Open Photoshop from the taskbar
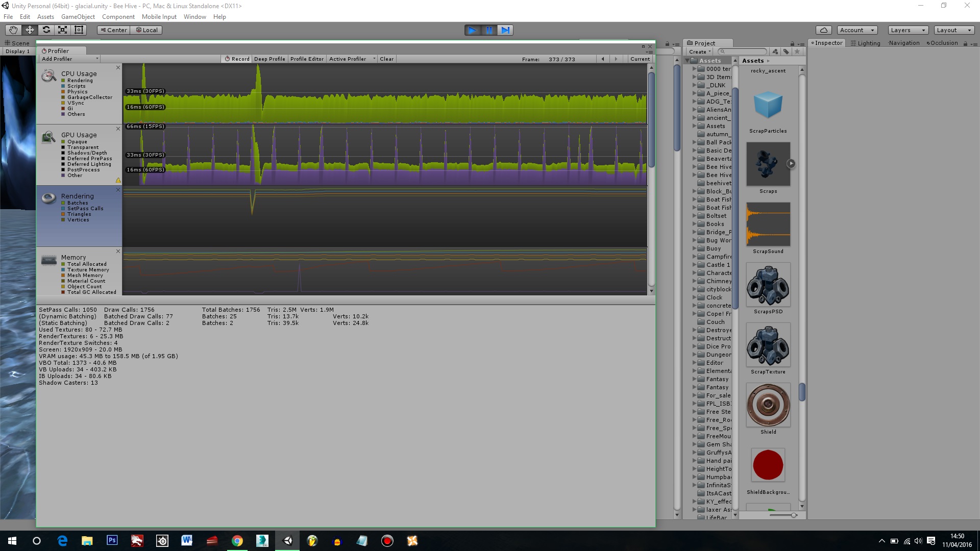 click(x=112, y=540)
